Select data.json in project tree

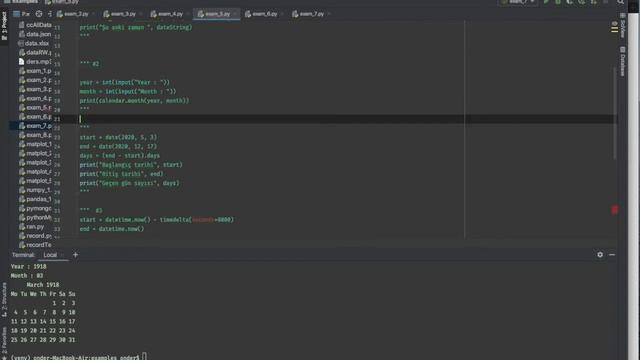pos(35,34)
